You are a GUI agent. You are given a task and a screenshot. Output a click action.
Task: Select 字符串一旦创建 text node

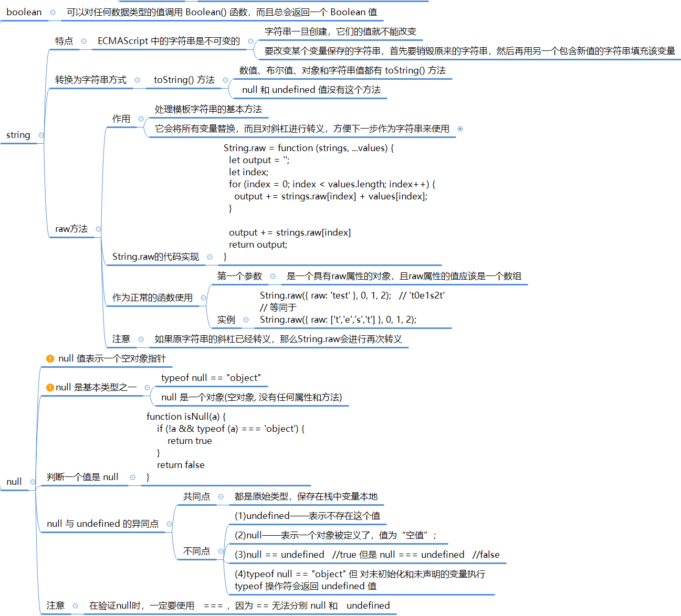click(341, 31)
